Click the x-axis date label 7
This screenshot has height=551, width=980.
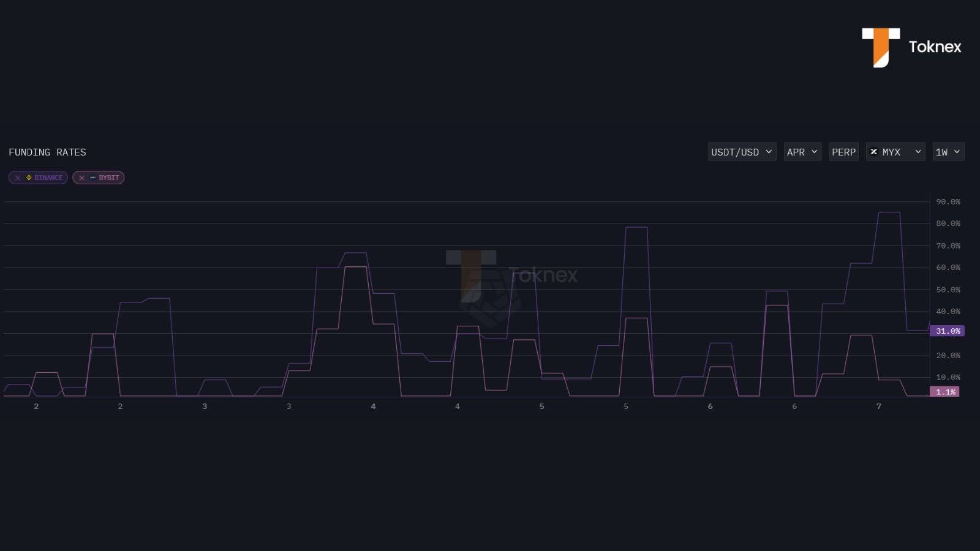[x=878, y=407]
